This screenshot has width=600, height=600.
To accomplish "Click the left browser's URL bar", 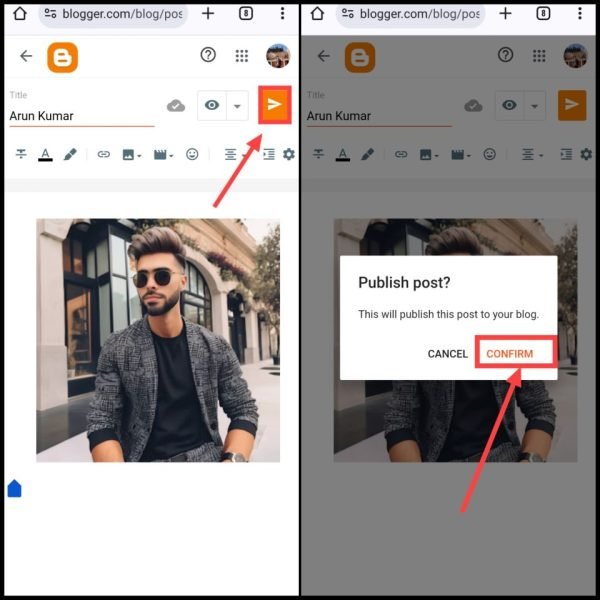I will tap(113, 14).
